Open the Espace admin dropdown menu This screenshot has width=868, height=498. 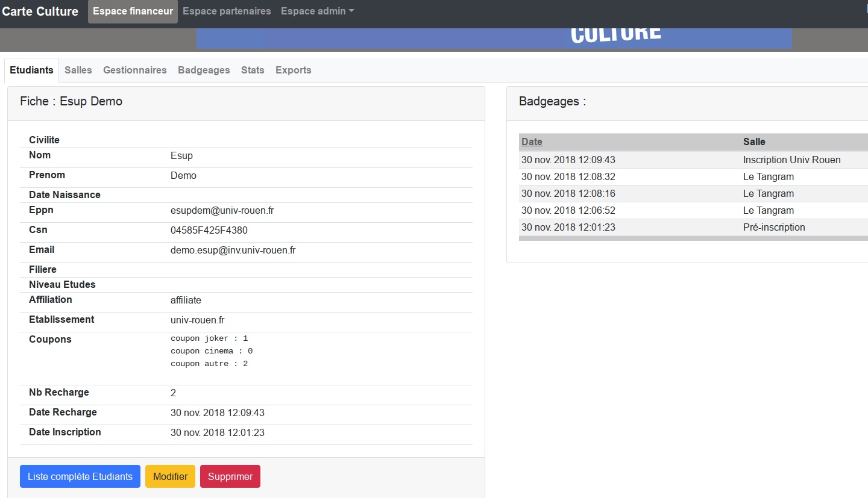[x=317, y=11]
